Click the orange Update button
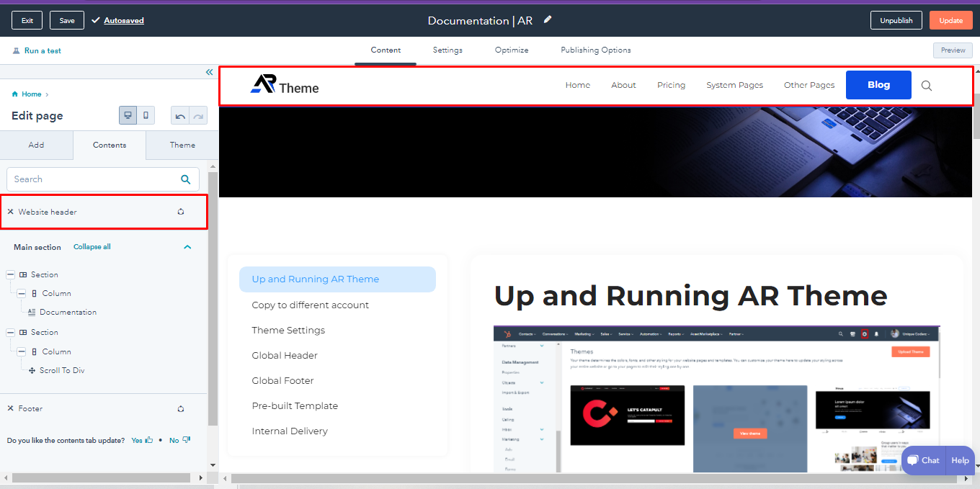This screenshot has width=980, height=489. 950,20
